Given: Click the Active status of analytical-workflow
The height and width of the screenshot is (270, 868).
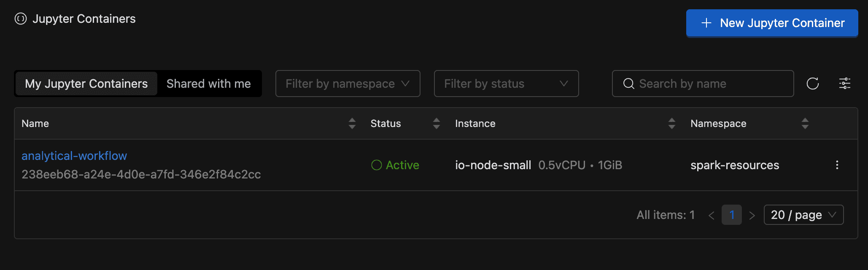Looking at the screenshot, I should point(395,165).
